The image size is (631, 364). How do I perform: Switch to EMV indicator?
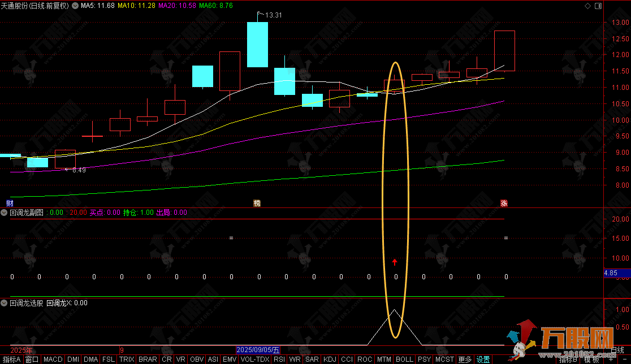(230, 359)
